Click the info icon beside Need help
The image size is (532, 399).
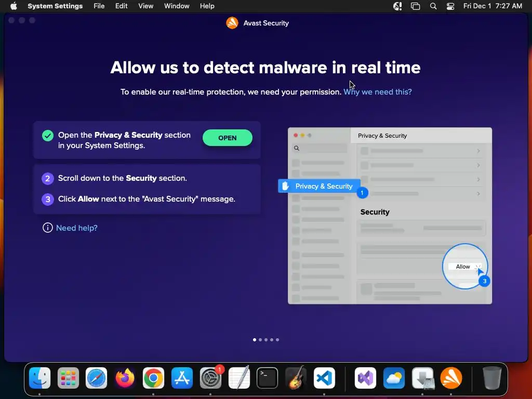[47, 228]
